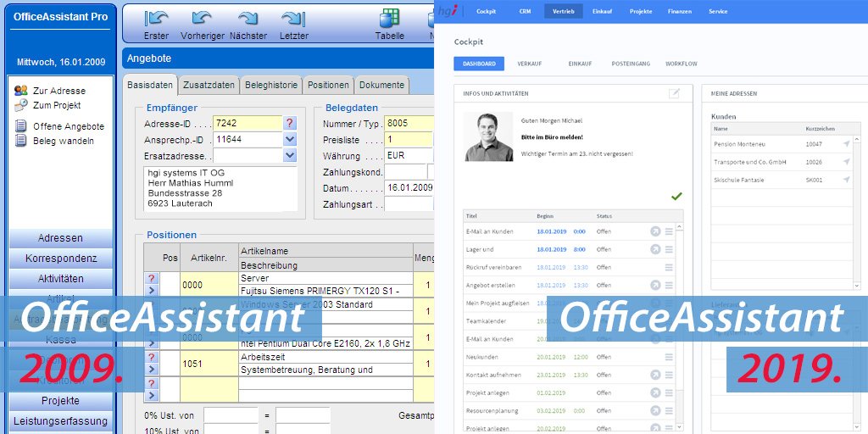Switch to the Zusatzdaten tab
Screen dimensions: 868x434
(209, 86)
